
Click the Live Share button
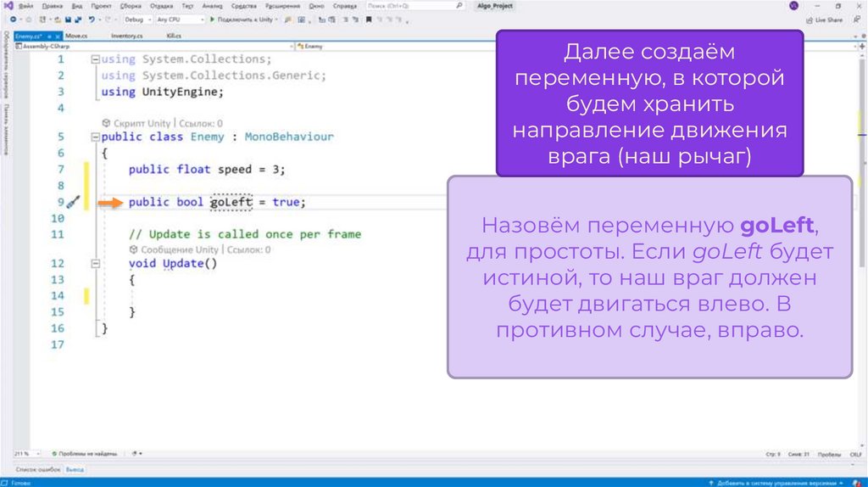coord(824,20)
